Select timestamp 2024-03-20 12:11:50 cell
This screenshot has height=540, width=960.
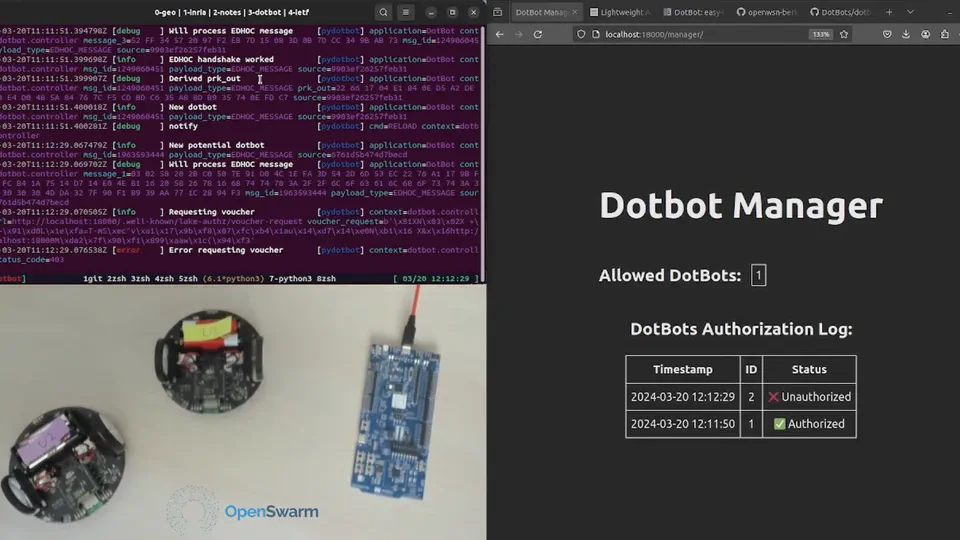tap(683, 424)
